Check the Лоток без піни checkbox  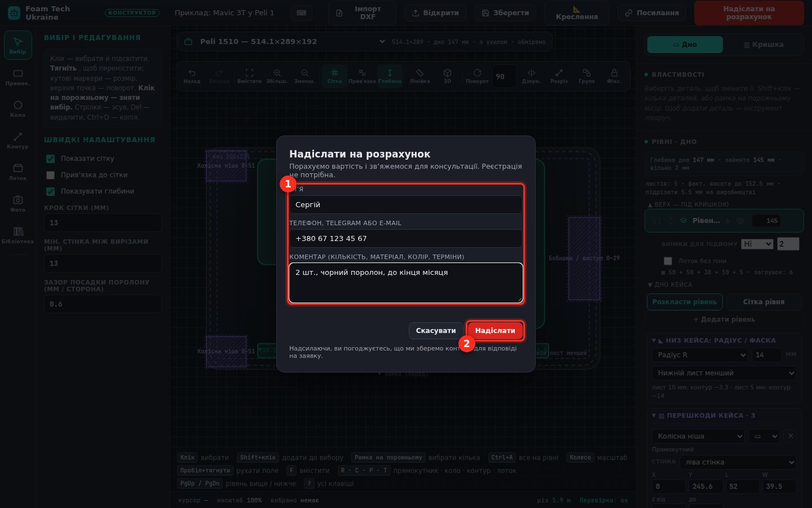668,261
